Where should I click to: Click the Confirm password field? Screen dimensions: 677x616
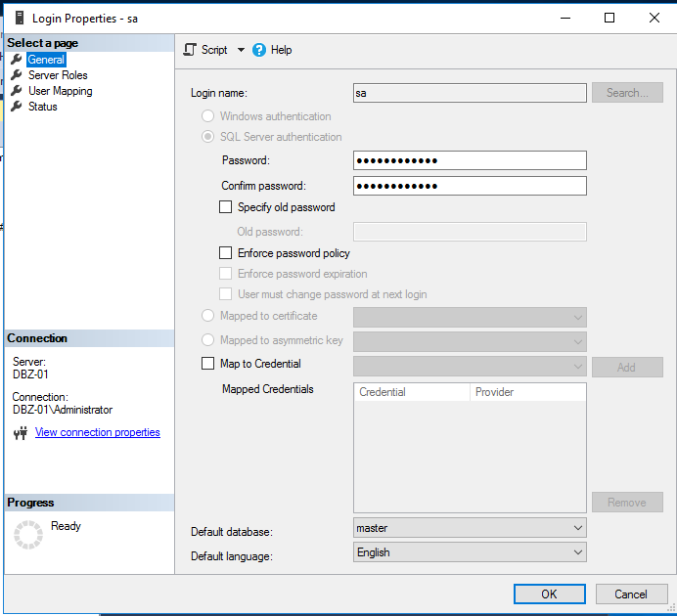pos(470,186)
